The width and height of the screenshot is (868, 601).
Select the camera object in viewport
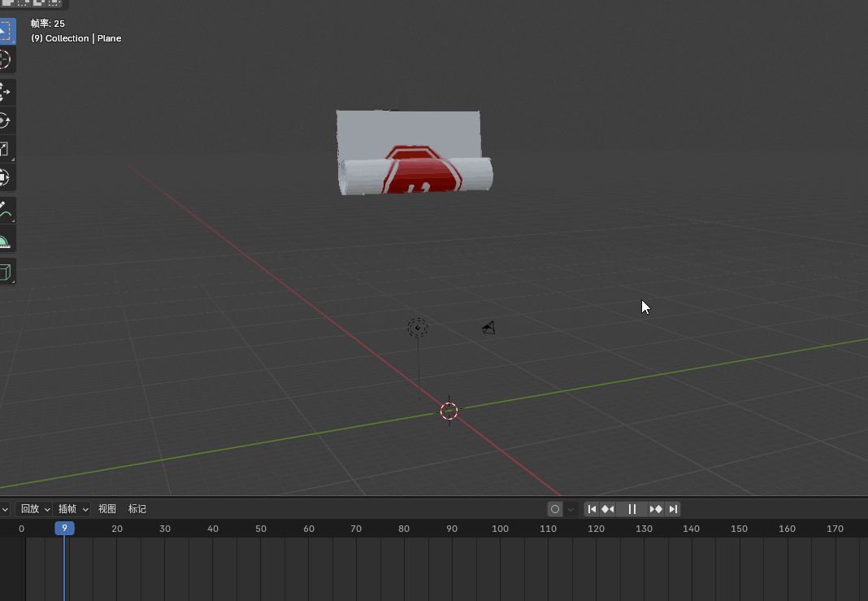488,328
